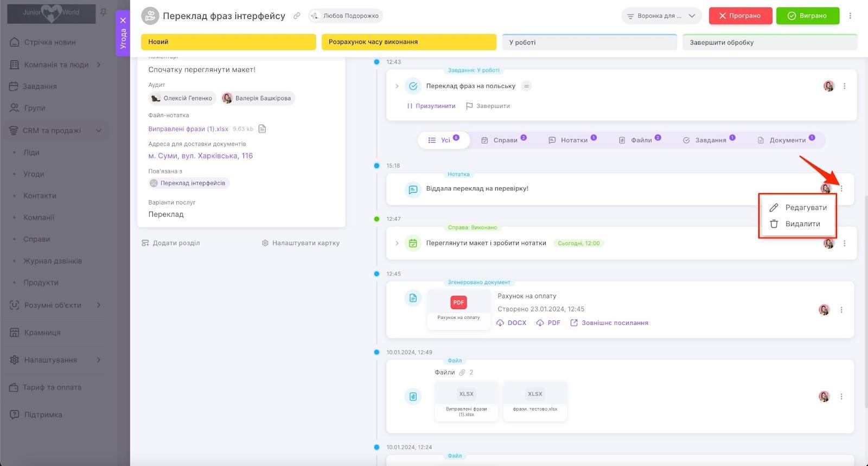Image resolution: width=868 pixels, height=466 pixels.
Task: Click Додати розділ
Action: [171, 243]
